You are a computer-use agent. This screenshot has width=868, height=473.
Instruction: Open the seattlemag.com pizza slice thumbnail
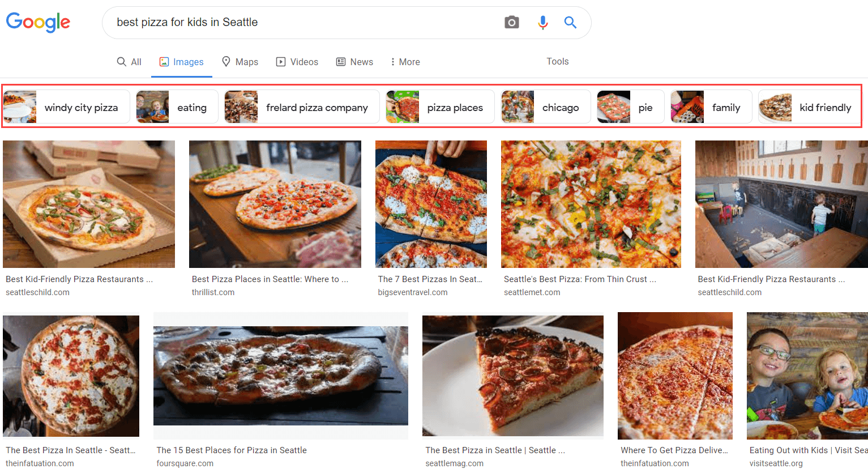pos(512,376)
